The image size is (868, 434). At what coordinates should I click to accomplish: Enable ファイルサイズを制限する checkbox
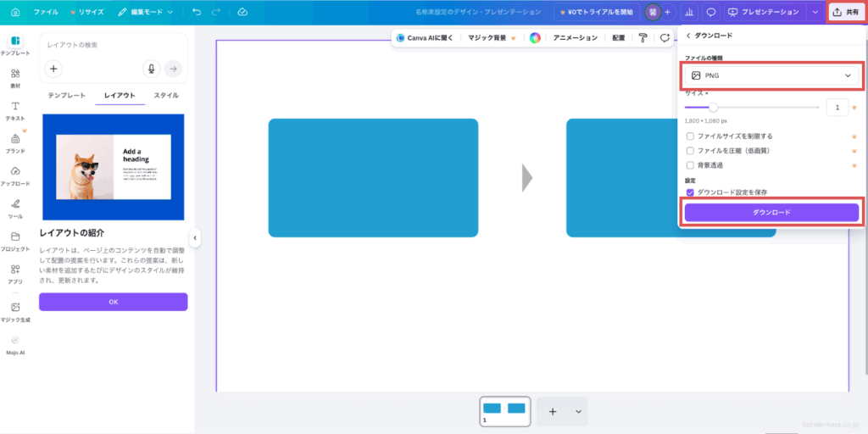click(691, 136)
